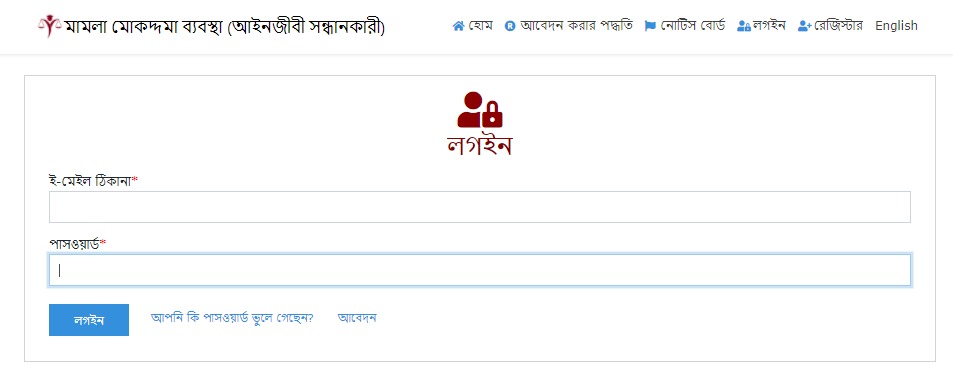Click inside the পাসওয়ার্ড field
Viewport: 953px width, 380px height.
(x=480, y=270)
